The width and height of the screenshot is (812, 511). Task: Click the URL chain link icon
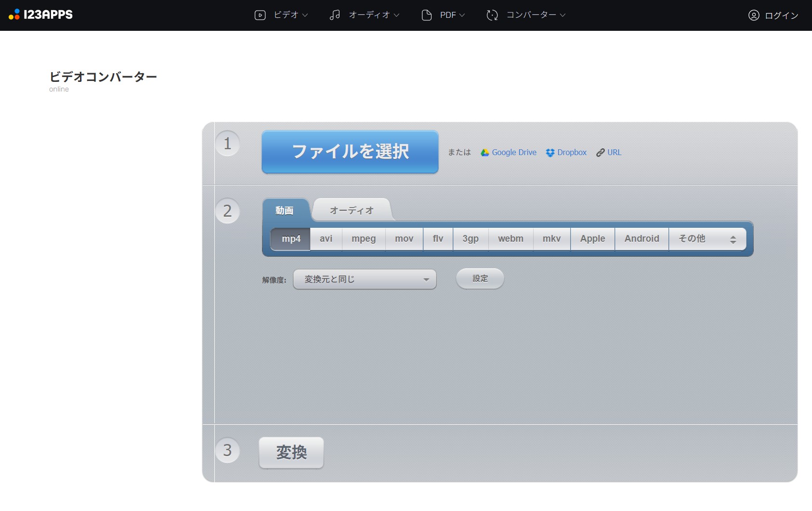tap(601, 153)
